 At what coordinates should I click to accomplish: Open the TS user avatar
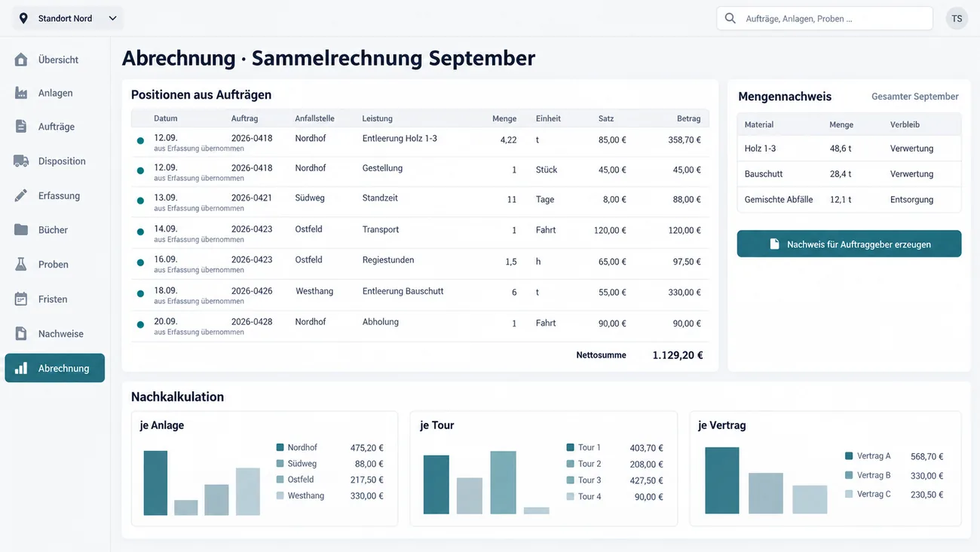[957, 18]
